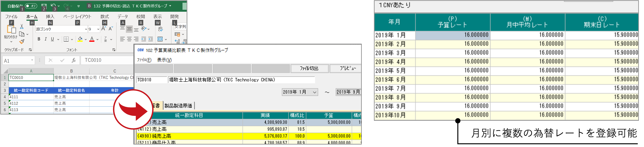Toggle the AutoSave switch in Excel
644x147 pixels.
tap(31, 6)
